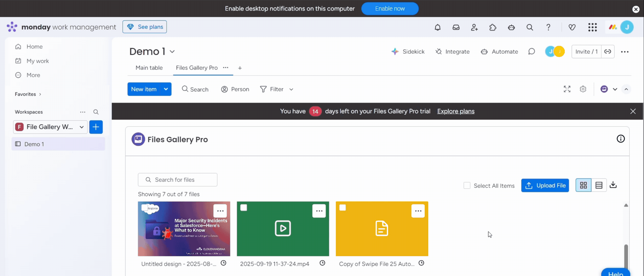Click the Upload File button

tap(545, 186)
